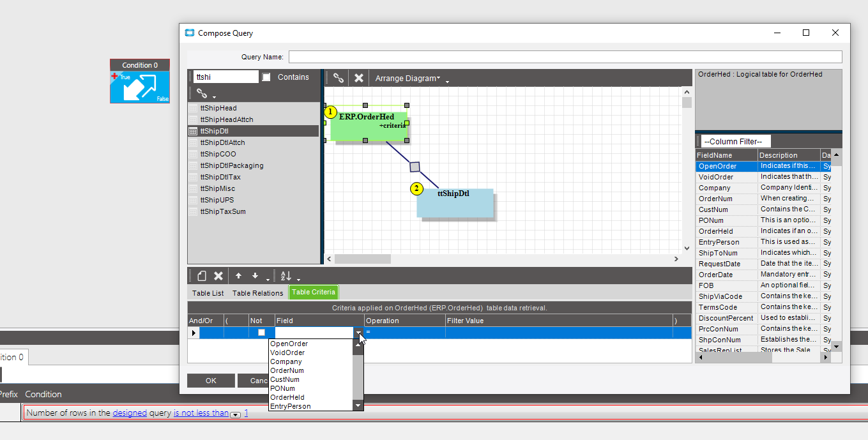Click the ttShipMisc table icon

[x=193, y=188]
